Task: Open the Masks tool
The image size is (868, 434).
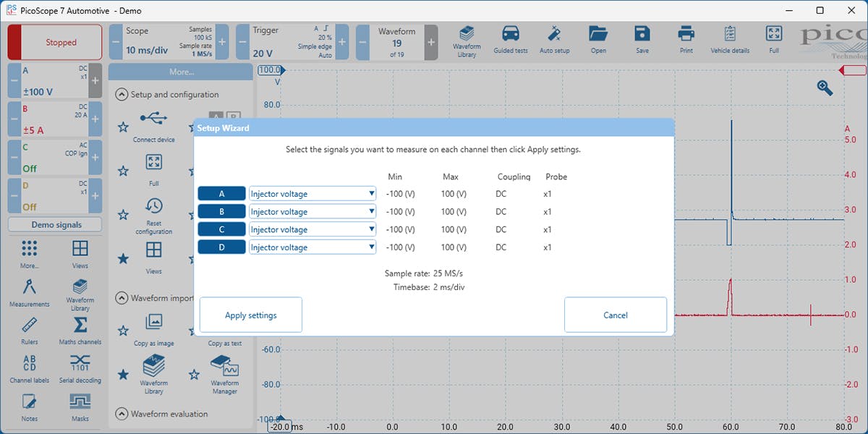Action: pyautogui.click(x=80, y=405)
